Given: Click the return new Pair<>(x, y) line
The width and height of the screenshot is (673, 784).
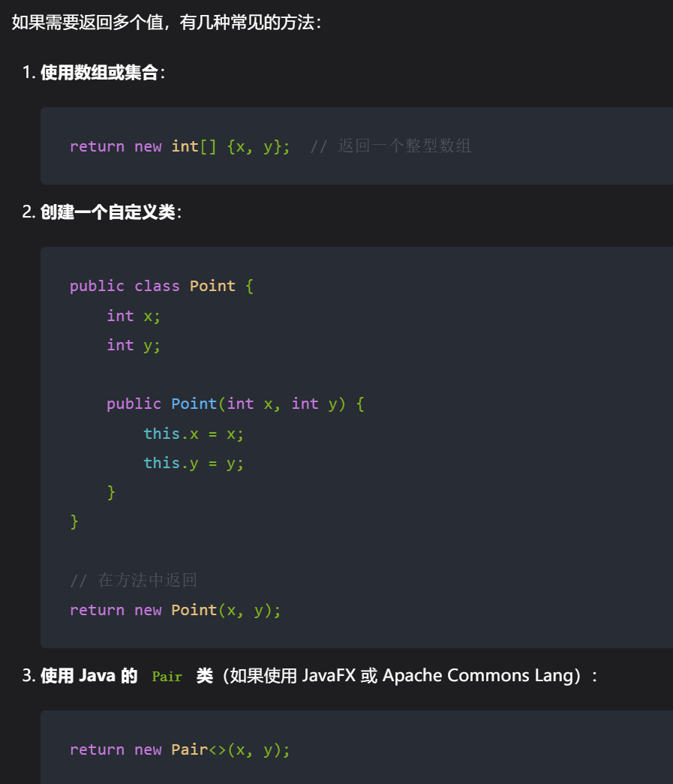Looking at the screenshot, I should pos(179,749).
